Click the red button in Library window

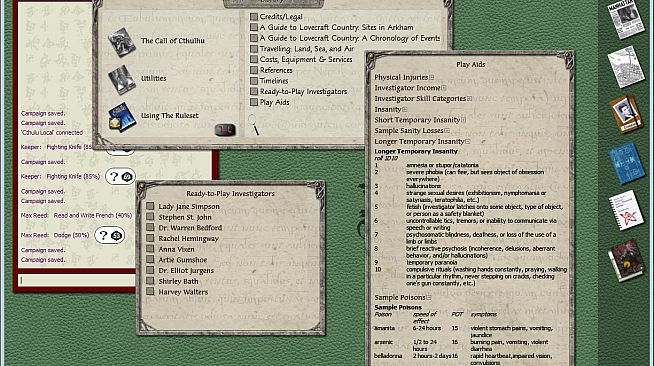225,130
